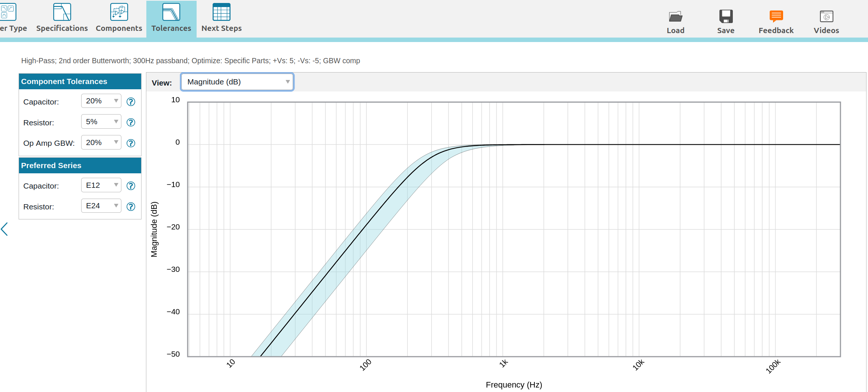Image resolution: width=868 pixels, height=392 pixels.
Task: Open the Components step icon
Action: tap(119, 12)
